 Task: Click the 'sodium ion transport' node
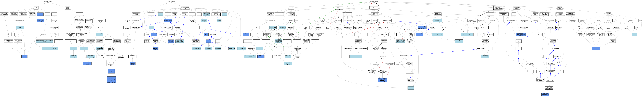242,49
